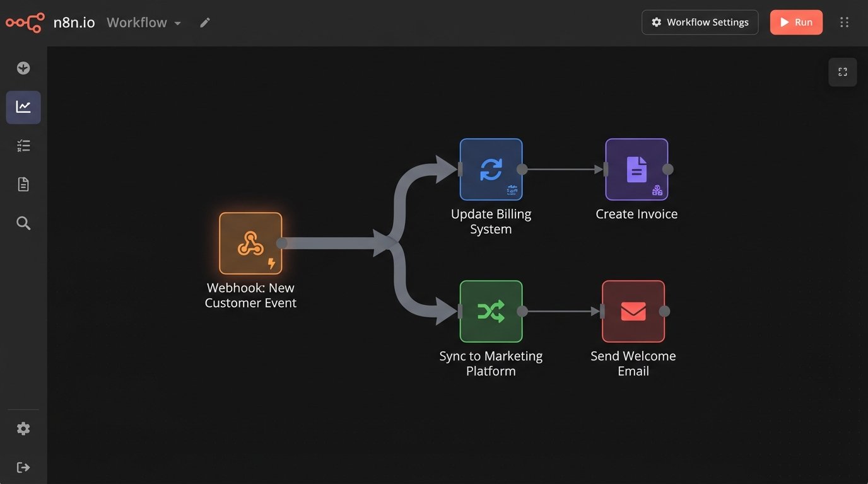Open the app grid menu at top right
868x484 pixels.
[844, 22]
